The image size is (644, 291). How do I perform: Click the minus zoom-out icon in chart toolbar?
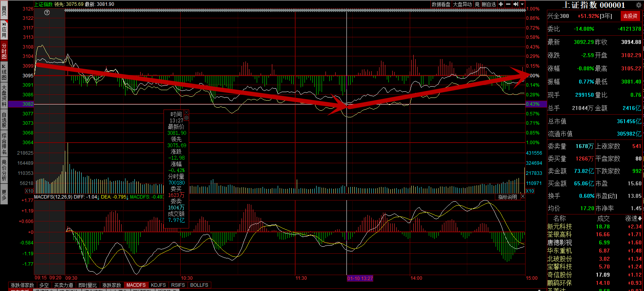click(x=508, y=4)
